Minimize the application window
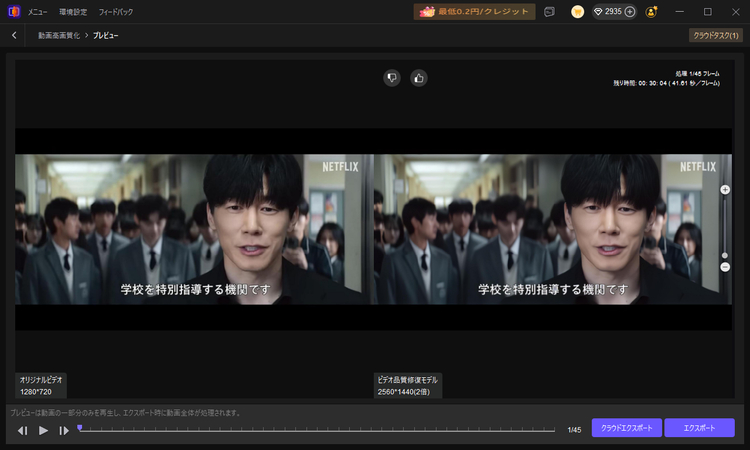The height and width of the screenshot is (450, 750). tap(680, 11)
